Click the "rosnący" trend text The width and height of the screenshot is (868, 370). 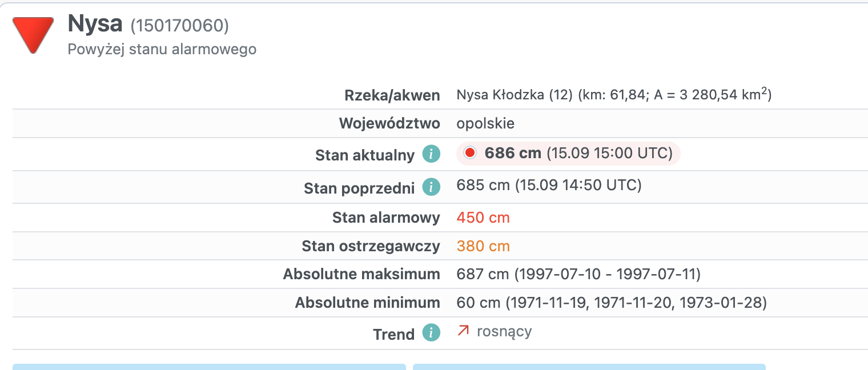pyautogui.click(x=504, y=331)
